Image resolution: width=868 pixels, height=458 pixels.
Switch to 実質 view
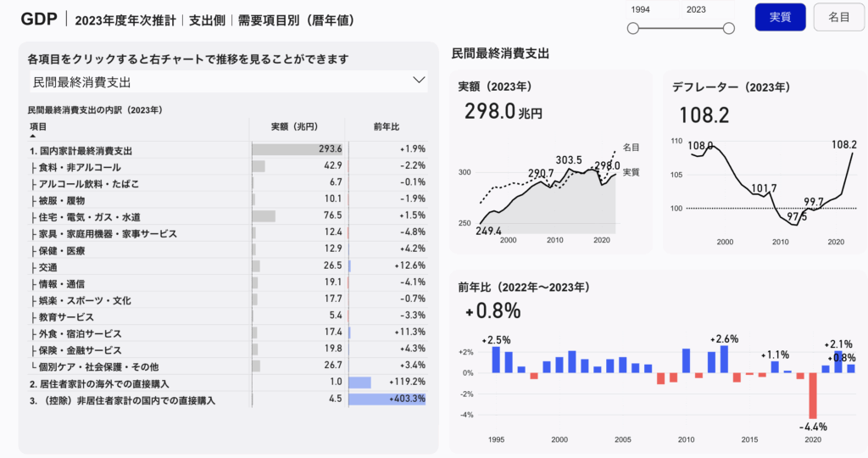(x=780, y=17)
